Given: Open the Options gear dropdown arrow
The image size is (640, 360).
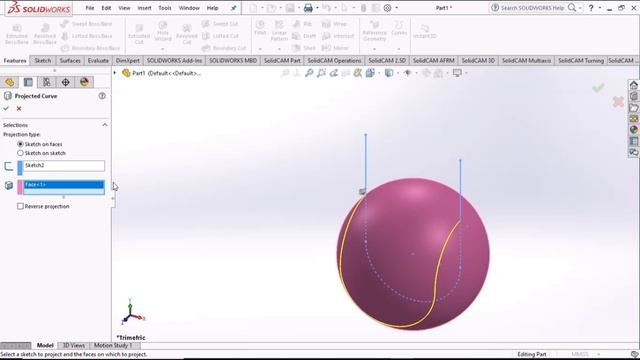Looking at the screenshot, I should [x=396, y=8].
